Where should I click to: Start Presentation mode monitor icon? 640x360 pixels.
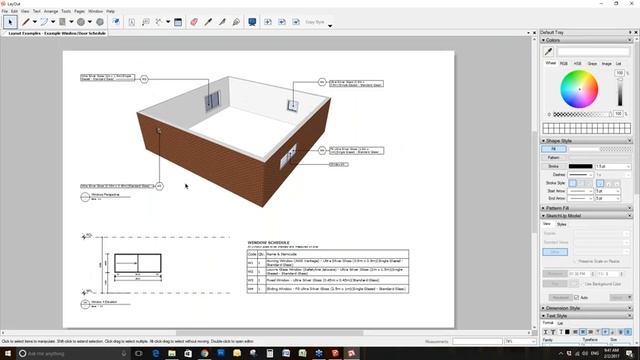coord(252,22)
